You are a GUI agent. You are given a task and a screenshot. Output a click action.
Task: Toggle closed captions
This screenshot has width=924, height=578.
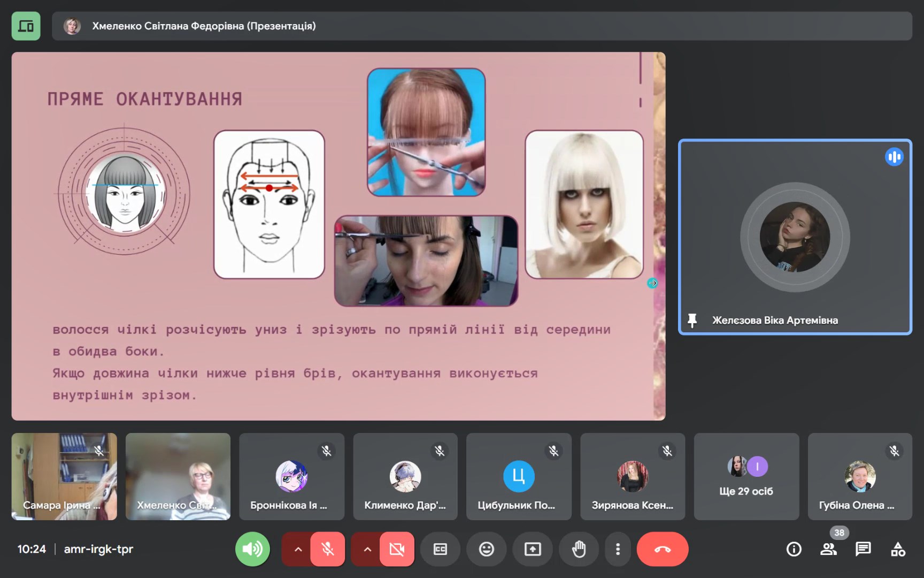point(440,549)
